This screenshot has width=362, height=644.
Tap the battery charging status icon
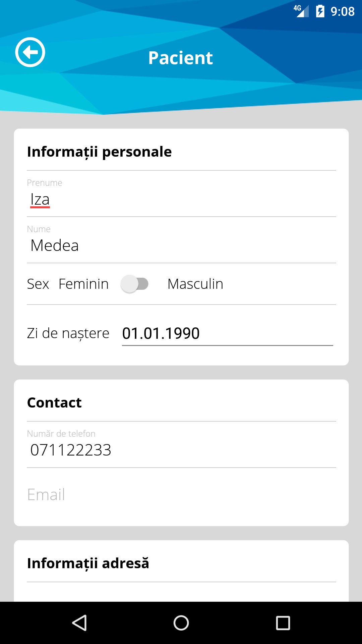click(x=320, y=11)
